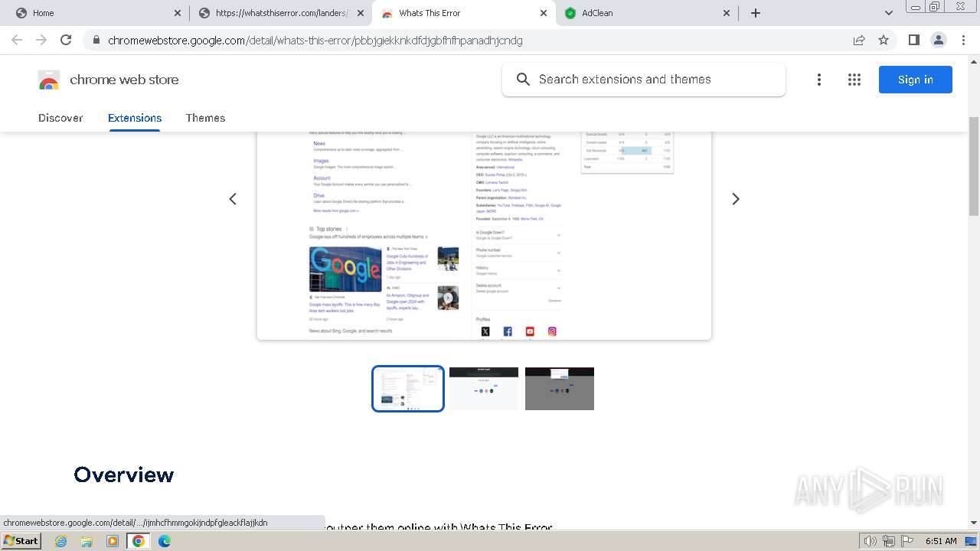Click the address bar URL
980x551 pixels.
point(315,40)
